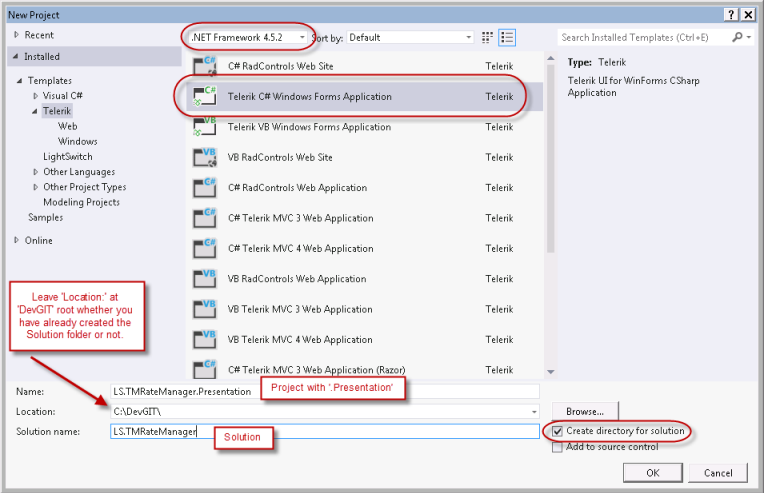The image size is (764, 493).
Task: Click the C# Telerik MVC 4 Web Application icon
Action: pos(205,248)
